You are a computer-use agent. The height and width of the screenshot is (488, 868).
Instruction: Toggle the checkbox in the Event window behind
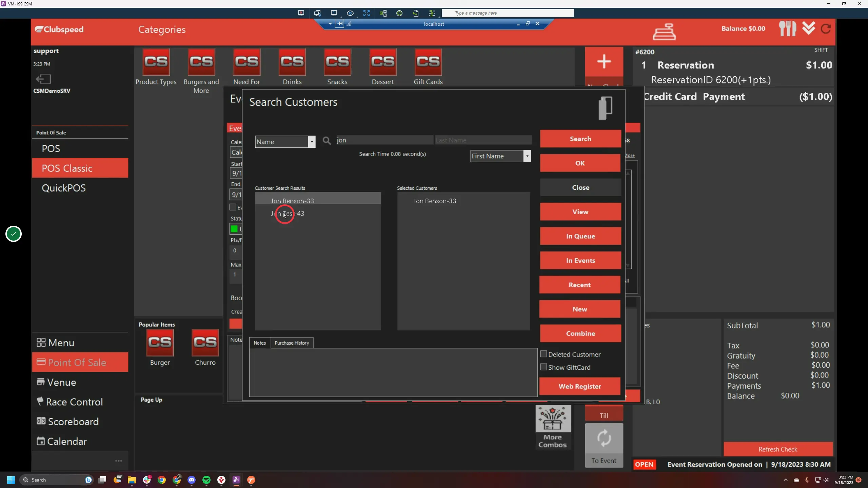[x=233, y=207]
